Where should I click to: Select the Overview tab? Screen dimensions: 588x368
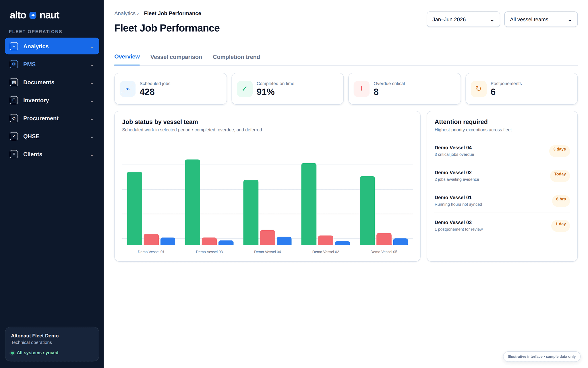(127, 57)
